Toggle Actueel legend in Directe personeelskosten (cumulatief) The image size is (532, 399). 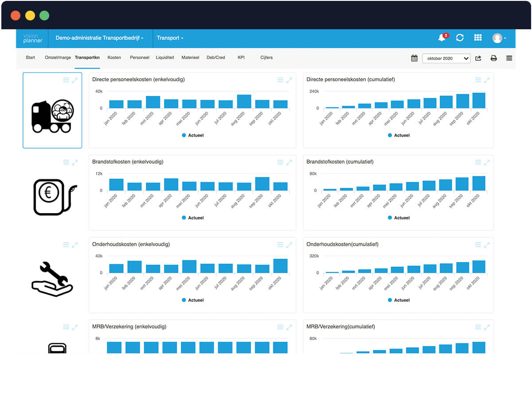tap(399, 135)
